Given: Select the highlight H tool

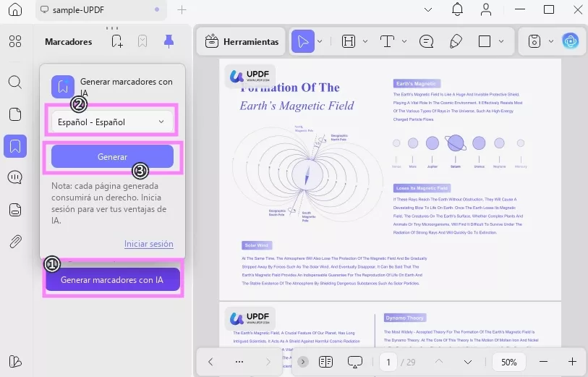Looking at the screenshot, I should coord(349,41).
